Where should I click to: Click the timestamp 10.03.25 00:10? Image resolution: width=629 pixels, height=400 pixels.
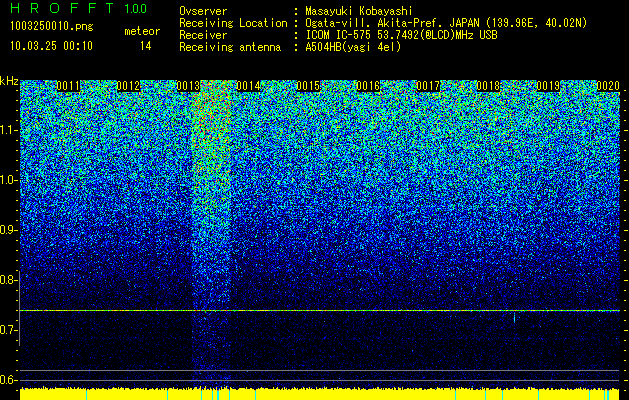(x=51, y=46)
